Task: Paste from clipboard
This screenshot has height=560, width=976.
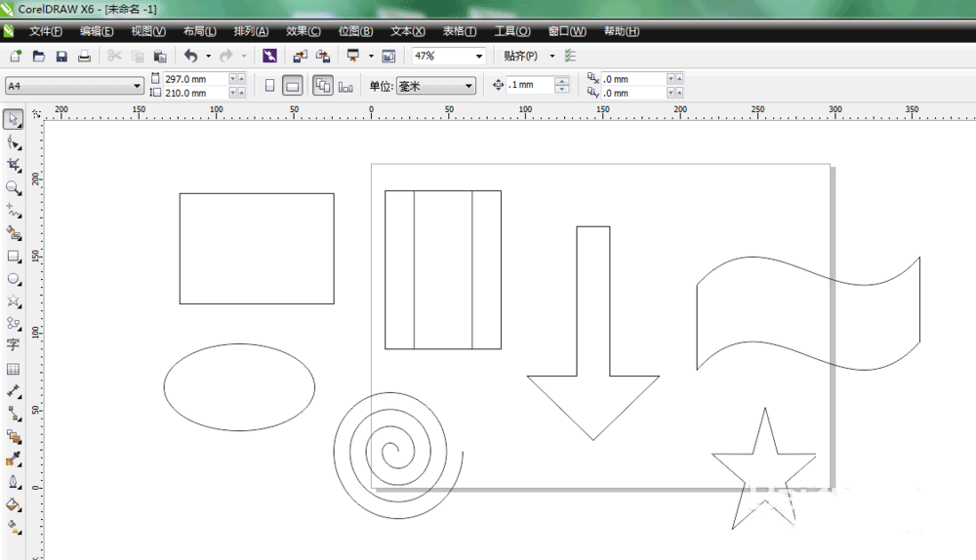Action: tap(160, 56)
